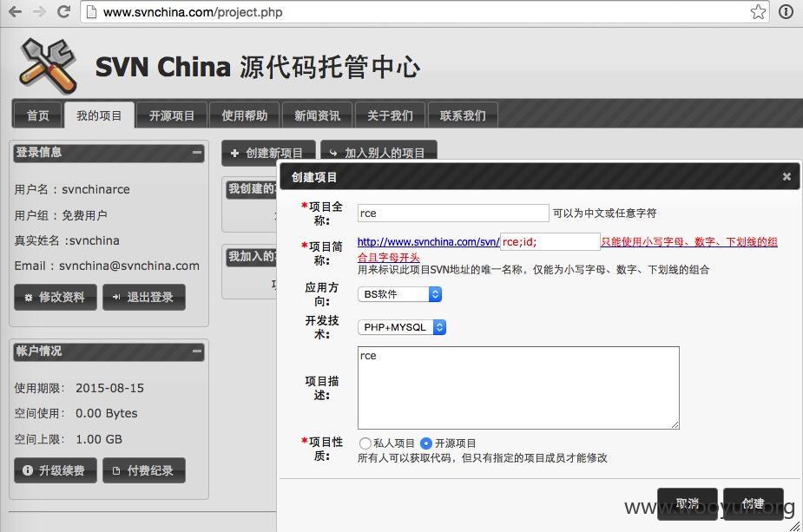803x532 pixels.
Task: Click the 创建项目 dialog title bar
Action: click(539, 177)
